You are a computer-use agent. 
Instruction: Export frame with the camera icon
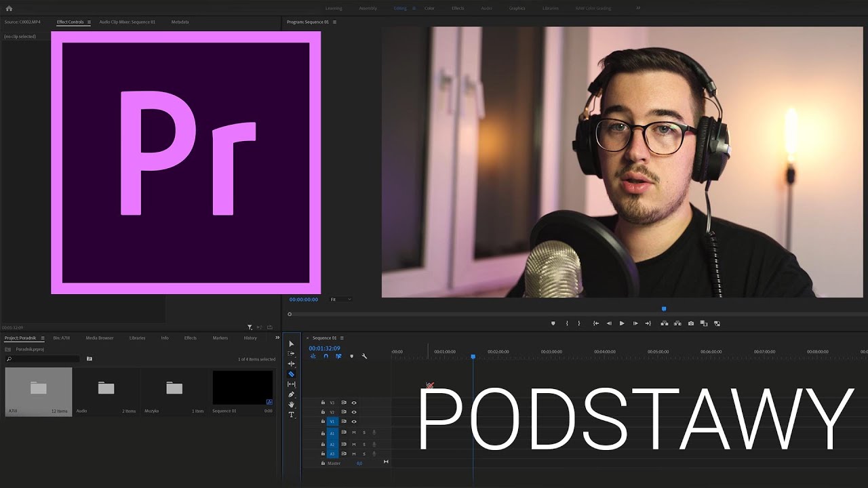(691, 323)
